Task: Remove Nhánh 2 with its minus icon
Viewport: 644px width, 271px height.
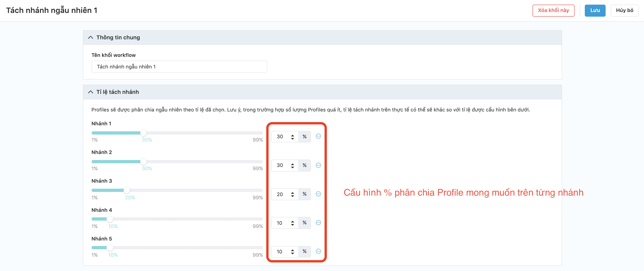Action: point(318,165)
